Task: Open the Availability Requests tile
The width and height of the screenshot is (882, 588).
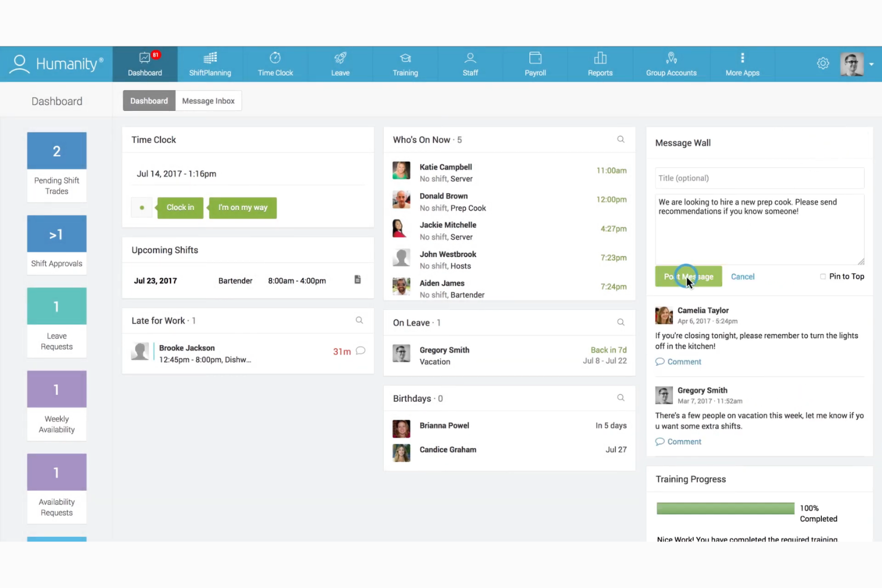Action: click(x=57, y=489)
